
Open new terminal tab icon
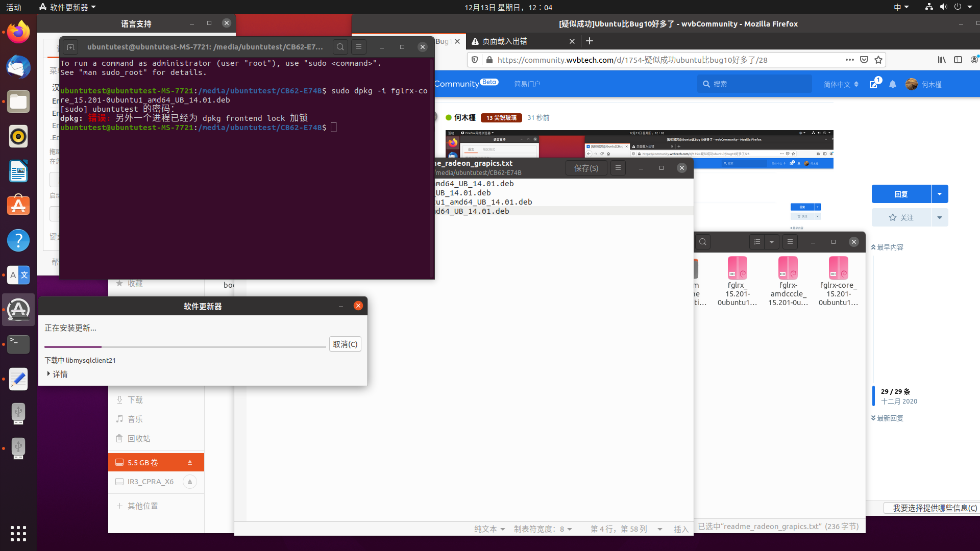point(71,47)
